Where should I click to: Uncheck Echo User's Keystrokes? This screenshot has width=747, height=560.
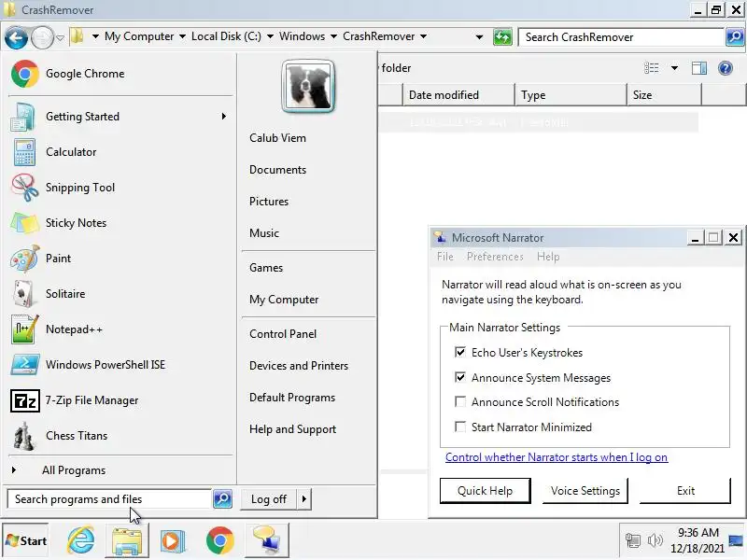tap(460, 353)
